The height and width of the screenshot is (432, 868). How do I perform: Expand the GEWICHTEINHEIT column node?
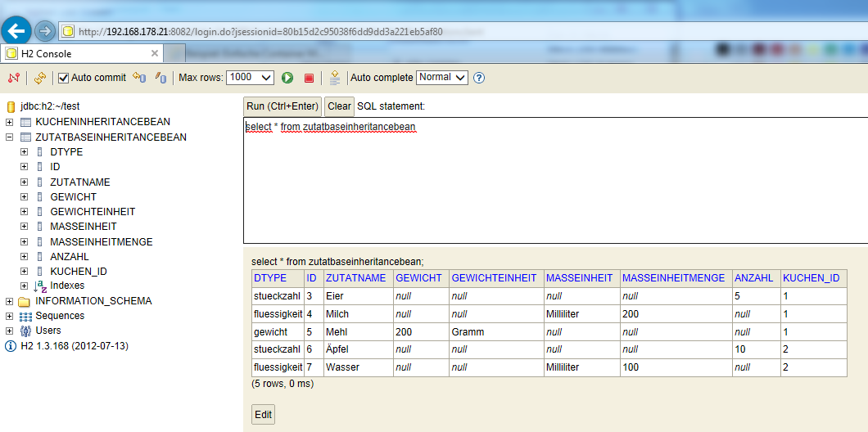(25, 211)
